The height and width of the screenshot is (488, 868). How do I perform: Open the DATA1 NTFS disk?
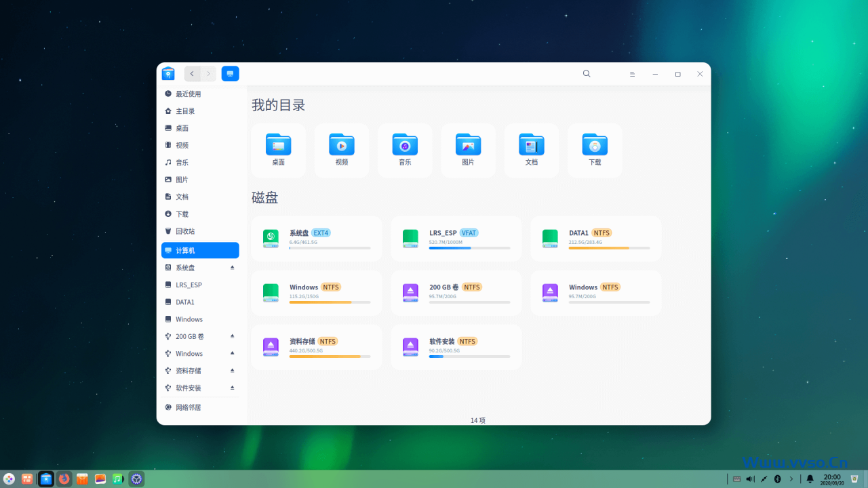point(595,239)
